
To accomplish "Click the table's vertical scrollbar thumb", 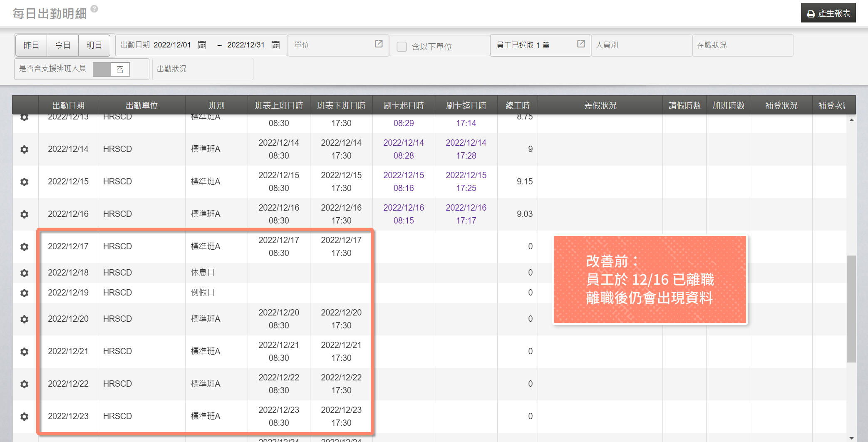I will [851, 308].
